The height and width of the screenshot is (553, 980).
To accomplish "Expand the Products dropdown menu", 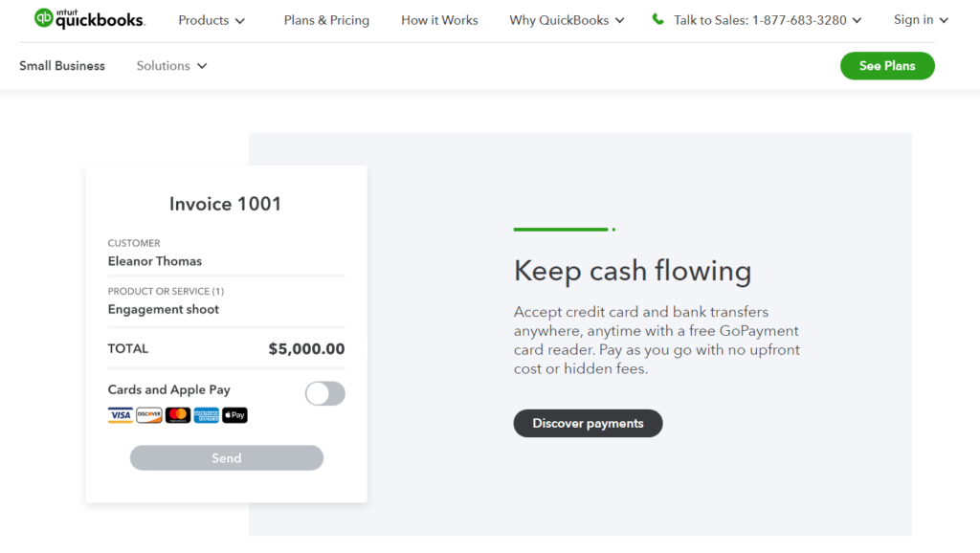I will 212,20.
